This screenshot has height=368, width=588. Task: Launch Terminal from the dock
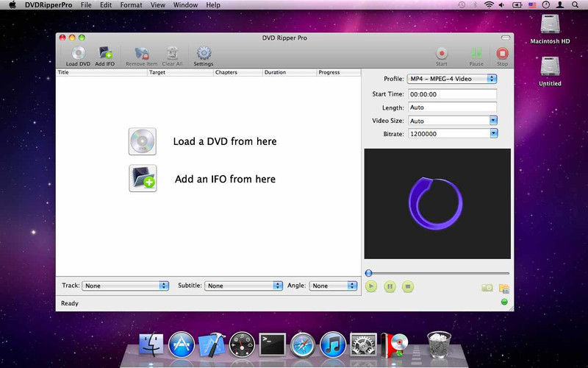click(x=273, y=344)
